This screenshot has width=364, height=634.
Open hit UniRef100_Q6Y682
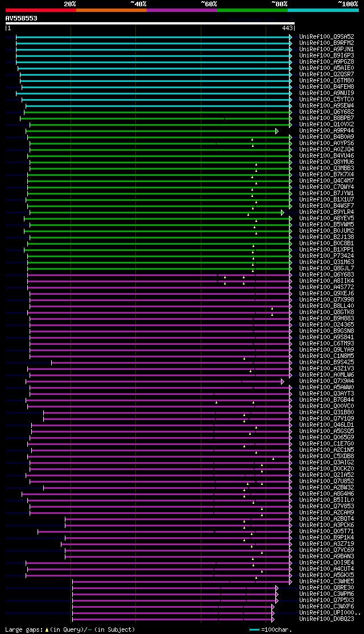tap(326, 112)
